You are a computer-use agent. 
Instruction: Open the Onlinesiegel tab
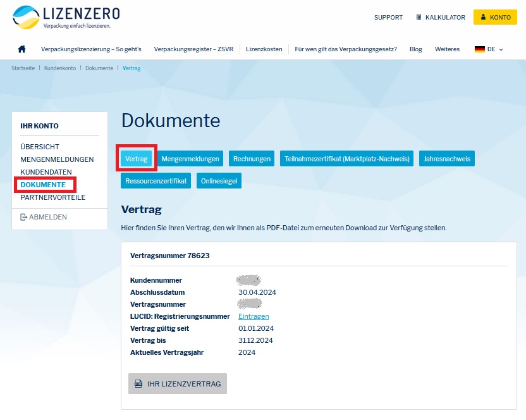coord(219,181)
